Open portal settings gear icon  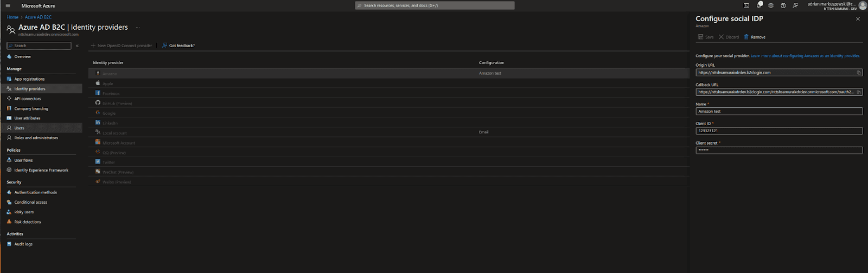click(771, 5)
